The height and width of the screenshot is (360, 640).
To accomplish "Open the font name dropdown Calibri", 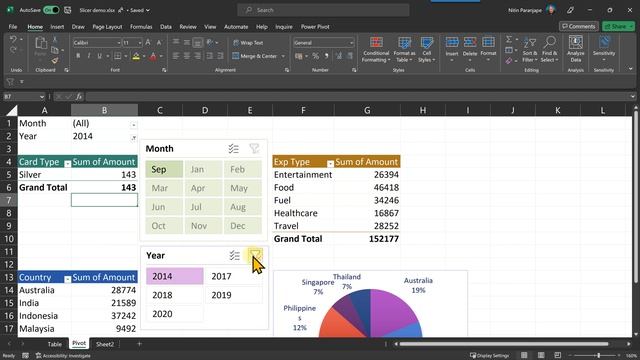I will (x=118, y=42).
